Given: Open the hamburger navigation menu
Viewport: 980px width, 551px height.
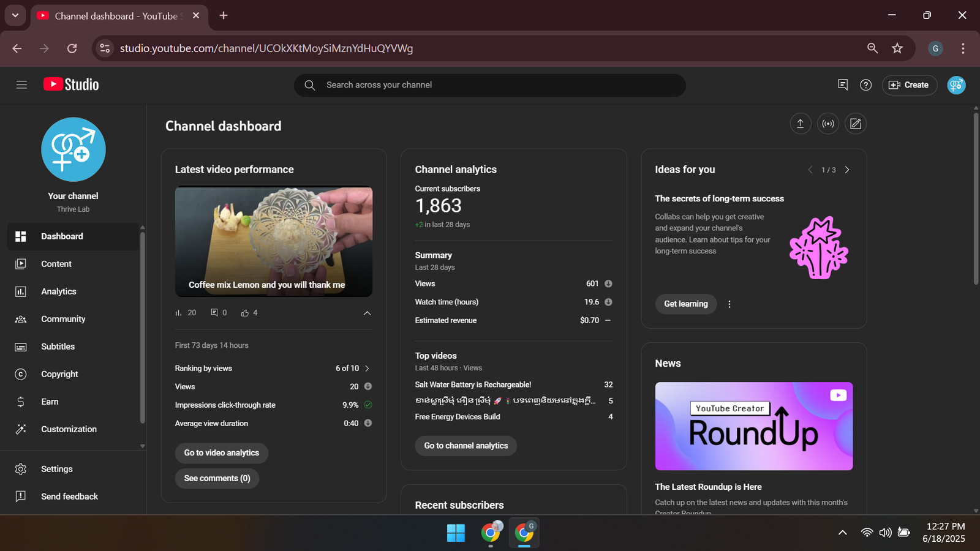Looking at the screenshot, I should (21, 84).
